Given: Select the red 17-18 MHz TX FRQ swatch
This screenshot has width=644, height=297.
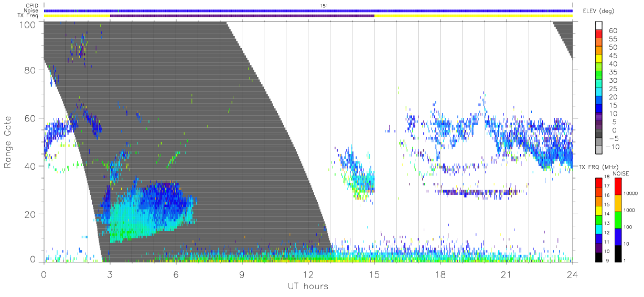Looking at the screenshot, I should tap(599, 182).
